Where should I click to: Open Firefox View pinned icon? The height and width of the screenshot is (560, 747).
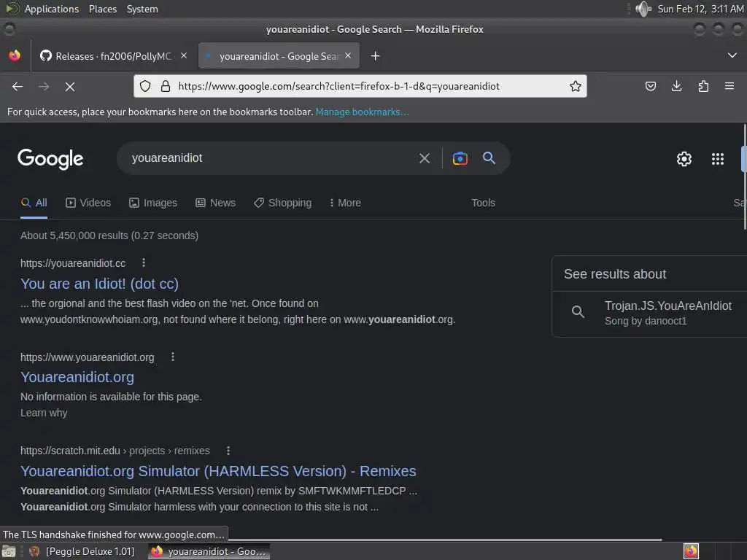coord(15,55)
